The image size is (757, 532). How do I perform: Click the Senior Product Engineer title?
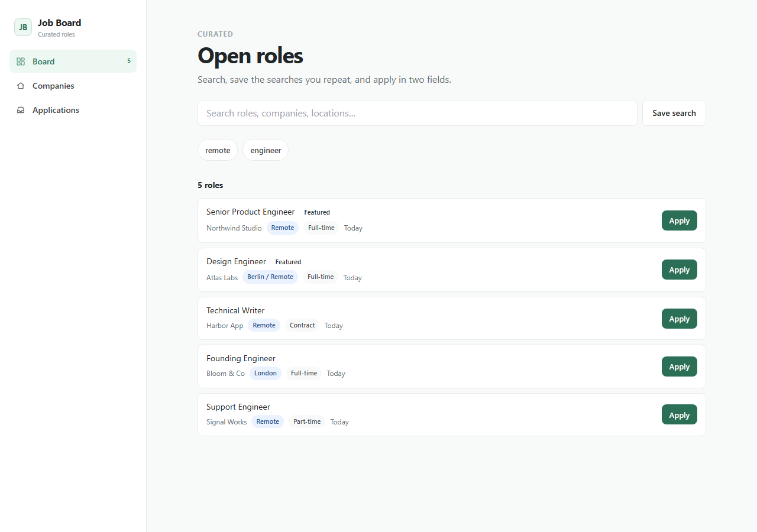[250, 212]
